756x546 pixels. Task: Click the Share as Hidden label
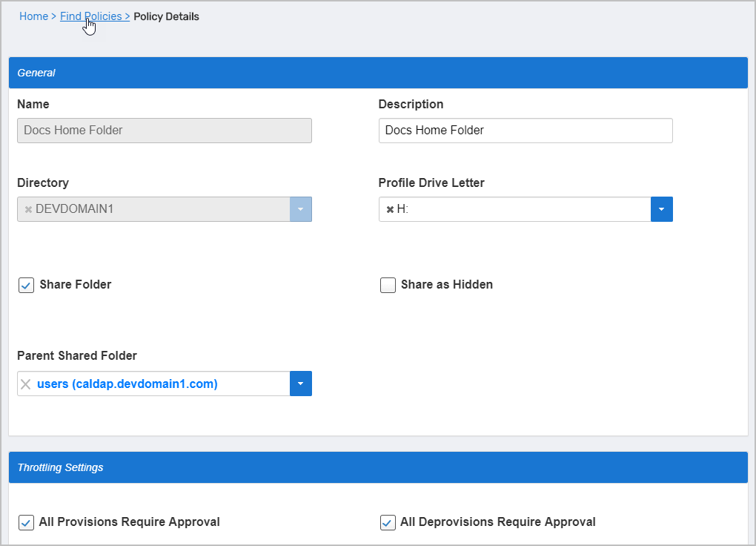click(446, 285)
